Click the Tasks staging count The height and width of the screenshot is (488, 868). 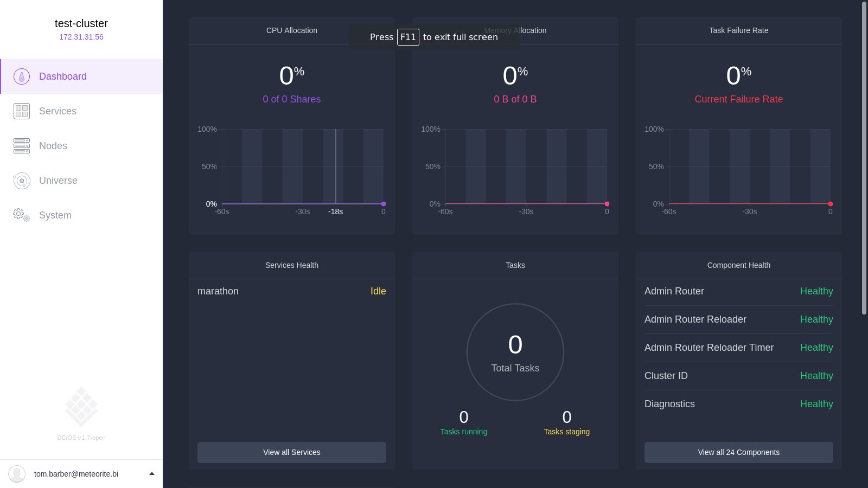[567, 417]
